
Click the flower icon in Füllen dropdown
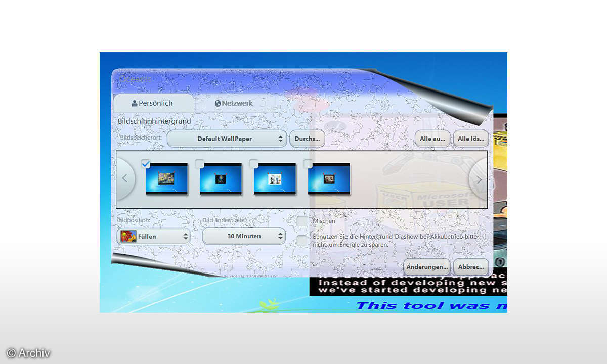click(x=128, y=236)
